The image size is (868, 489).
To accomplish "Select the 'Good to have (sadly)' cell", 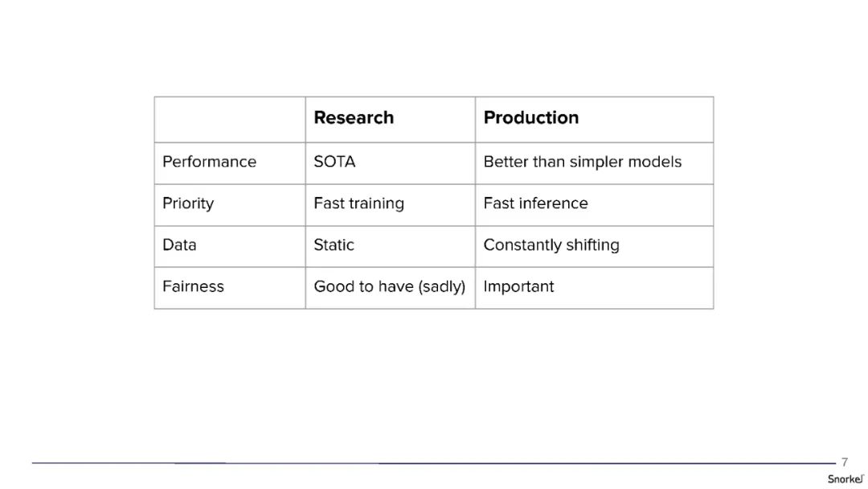I will tap(389, 286).
